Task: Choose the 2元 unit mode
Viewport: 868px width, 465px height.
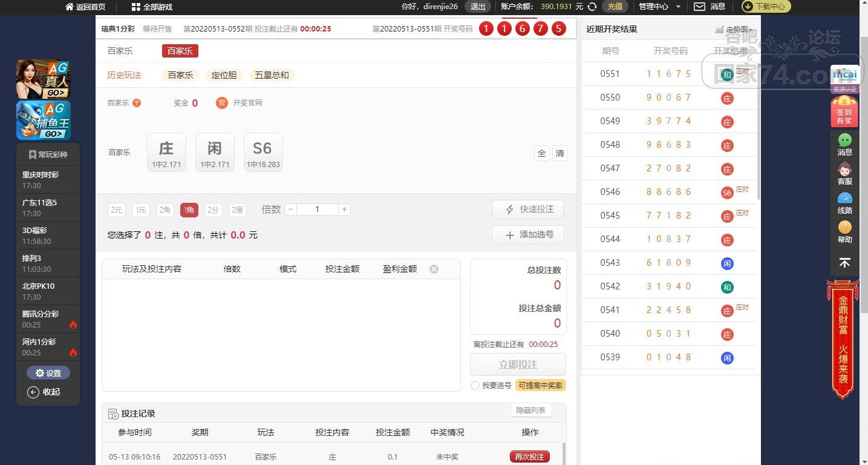Action: 117,210
